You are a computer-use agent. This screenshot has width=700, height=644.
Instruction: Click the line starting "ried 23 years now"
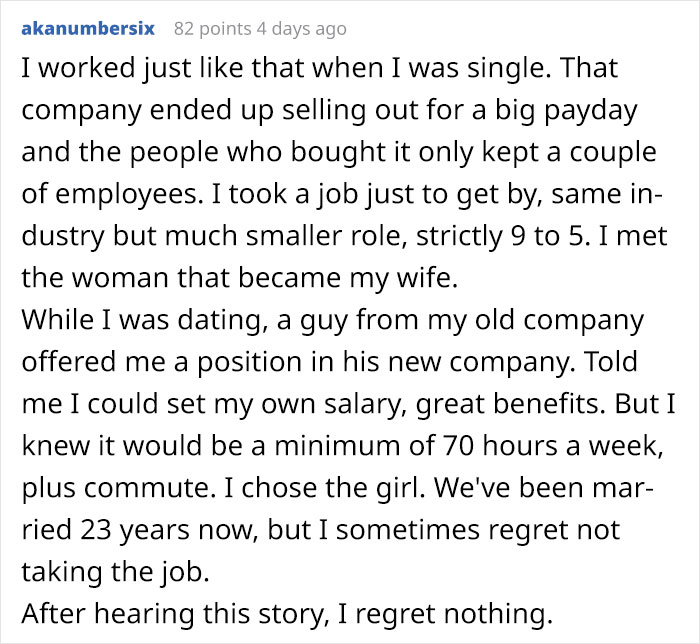[x=321, y=529]
